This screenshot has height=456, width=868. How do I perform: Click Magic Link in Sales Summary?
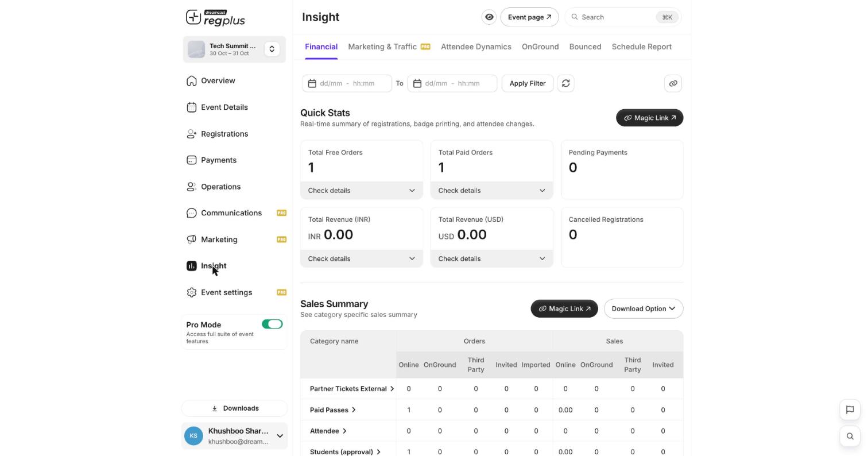coord(564,308)
